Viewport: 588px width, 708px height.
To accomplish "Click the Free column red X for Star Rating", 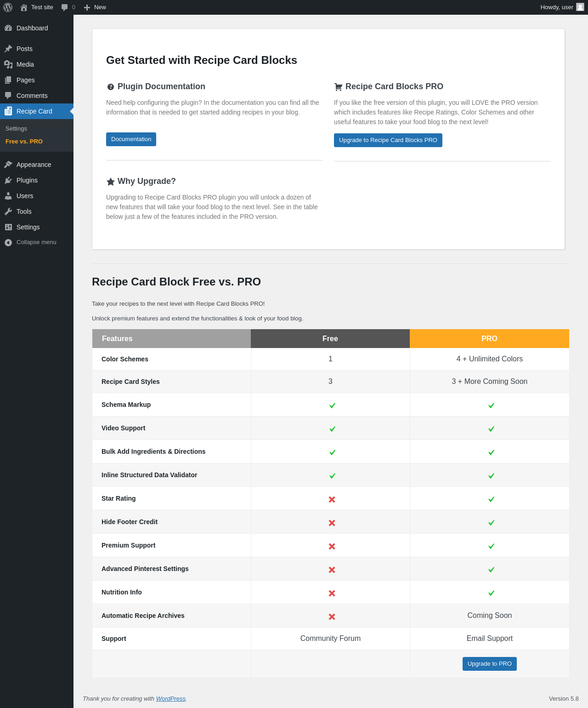I will [x=332, y=499].
